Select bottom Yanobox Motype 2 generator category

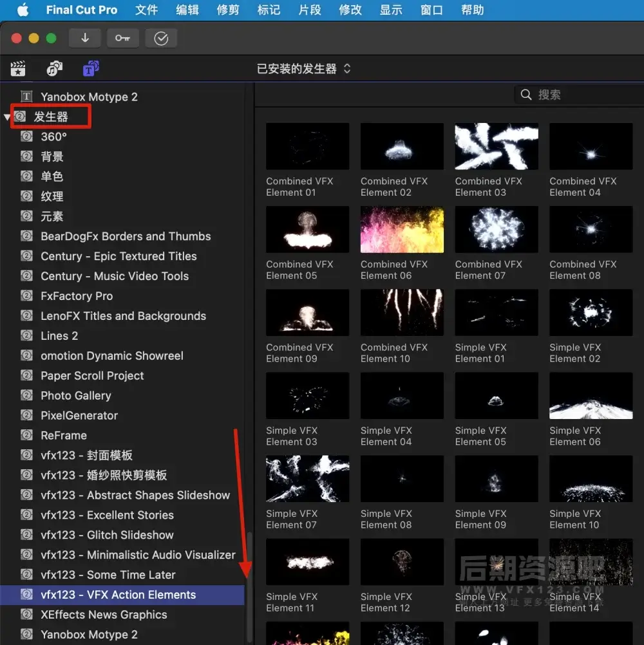[89, 634]
